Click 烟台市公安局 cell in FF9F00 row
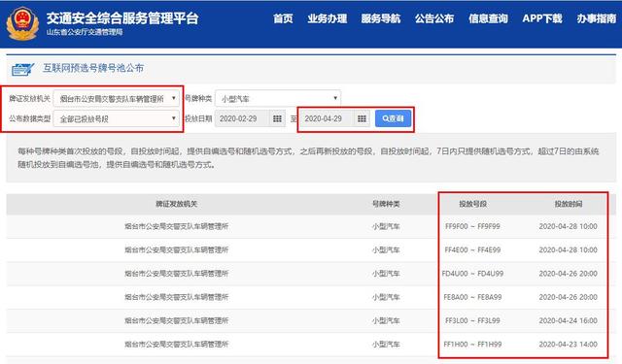The image size is (622, 364). 177,226
